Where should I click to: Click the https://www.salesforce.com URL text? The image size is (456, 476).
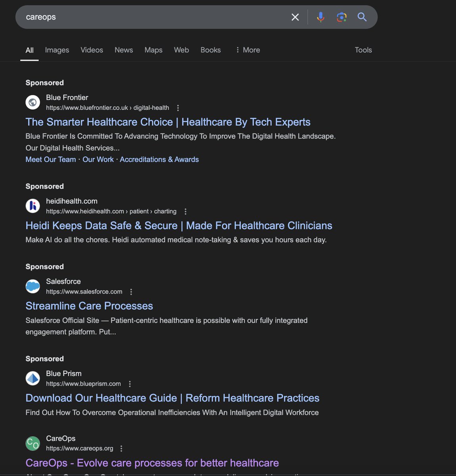84,292
